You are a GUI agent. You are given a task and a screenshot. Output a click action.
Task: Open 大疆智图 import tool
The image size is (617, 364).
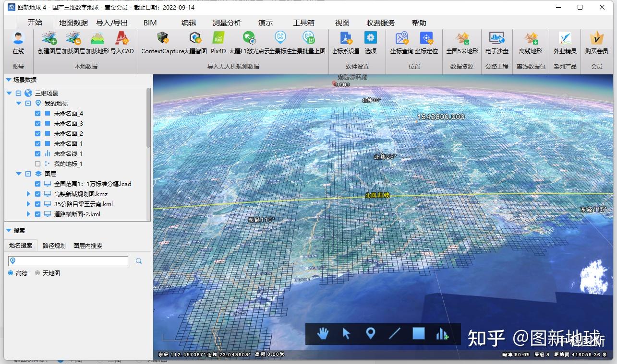(x=195, y=38)
